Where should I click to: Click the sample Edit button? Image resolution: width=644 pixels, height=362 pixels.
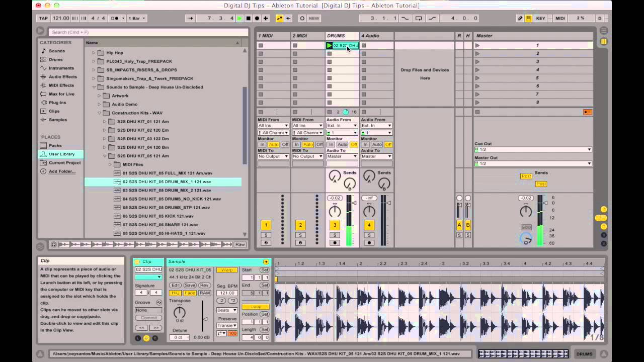pos(175,285)
